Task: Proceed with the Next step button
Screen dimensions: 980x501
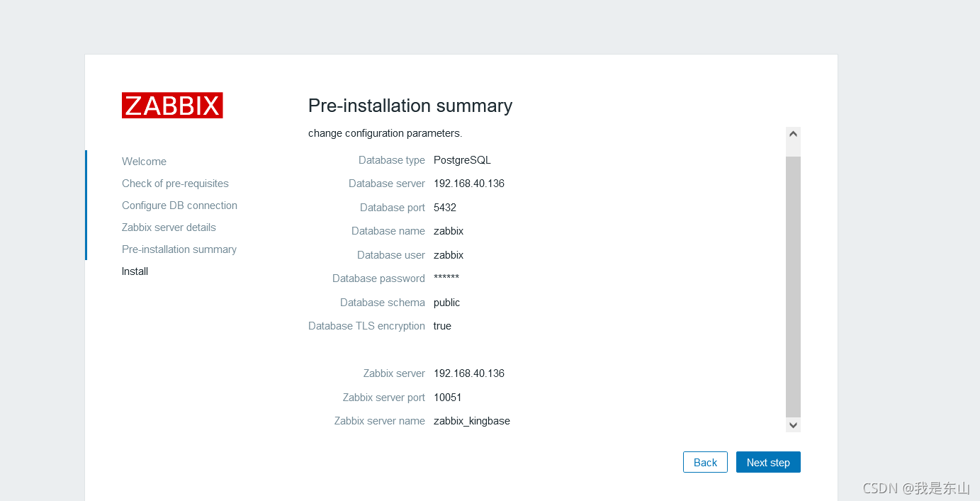Action: click(768, 462)
